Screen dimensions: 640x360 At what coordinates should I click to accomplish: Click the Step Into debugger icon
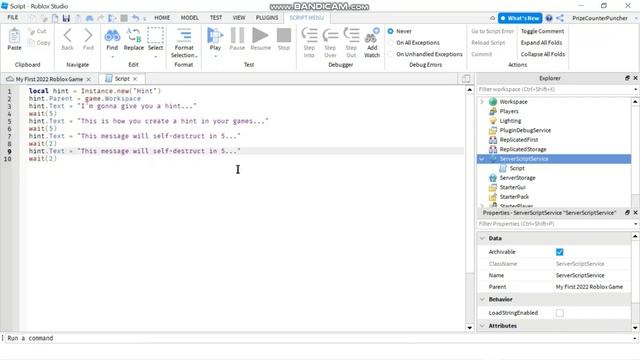coord(309,36)
